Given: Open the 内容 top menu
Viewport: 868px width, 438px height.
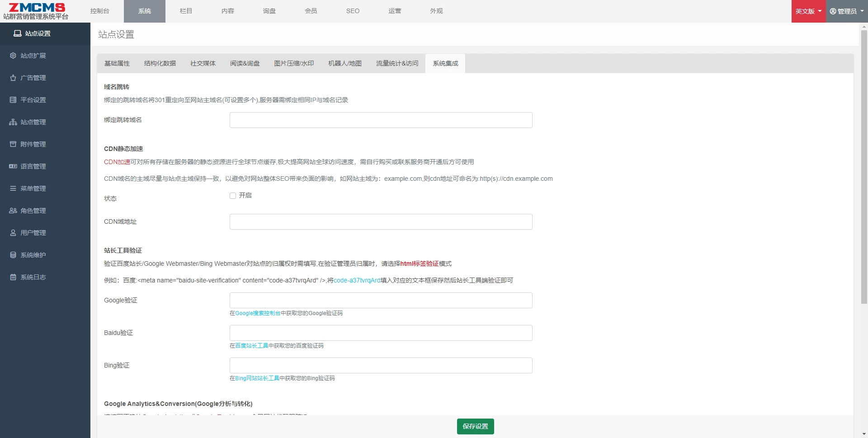Looking at the screenshot, I should (228, 11).
